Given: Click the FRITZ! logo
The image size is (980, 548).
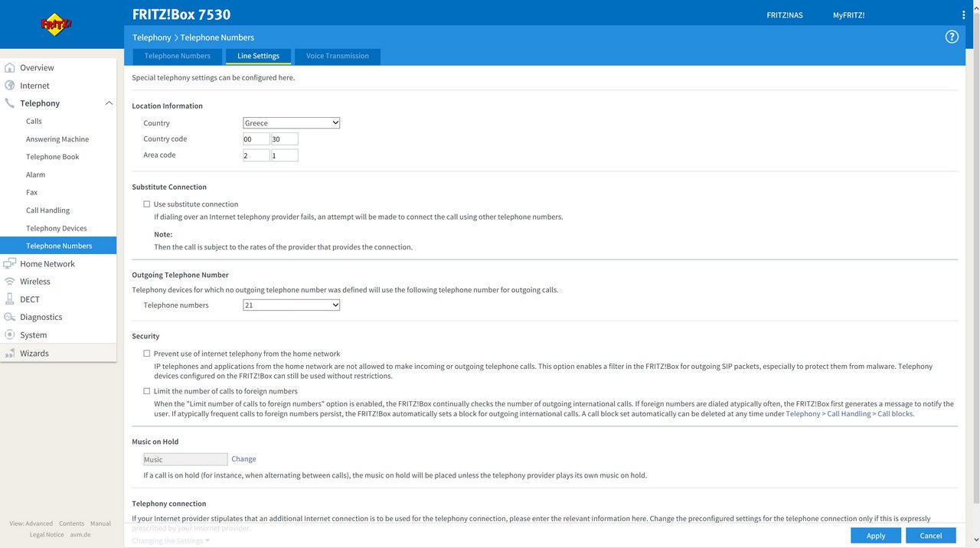Looking at the screenshot, I should point(57,24).
